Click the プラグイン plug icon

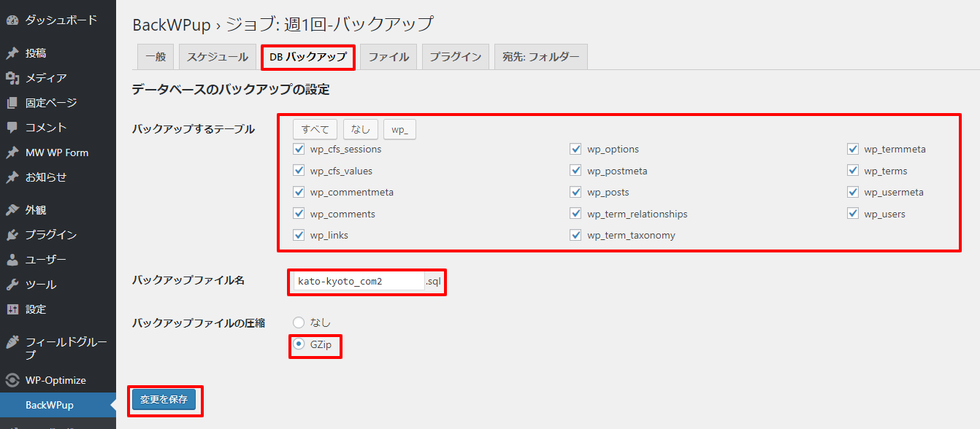click(12, 235)
